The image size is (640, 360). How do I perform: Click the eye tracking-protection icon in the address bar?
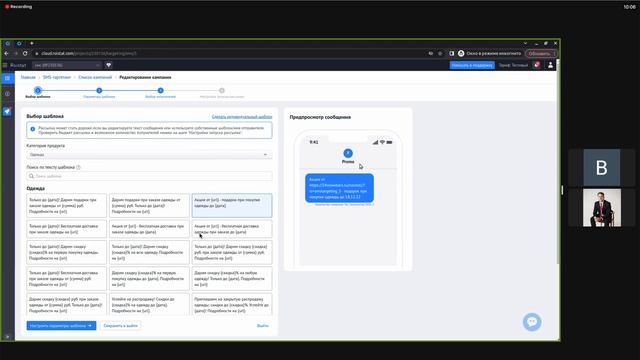pyautogui.click(x=431, y=53)
